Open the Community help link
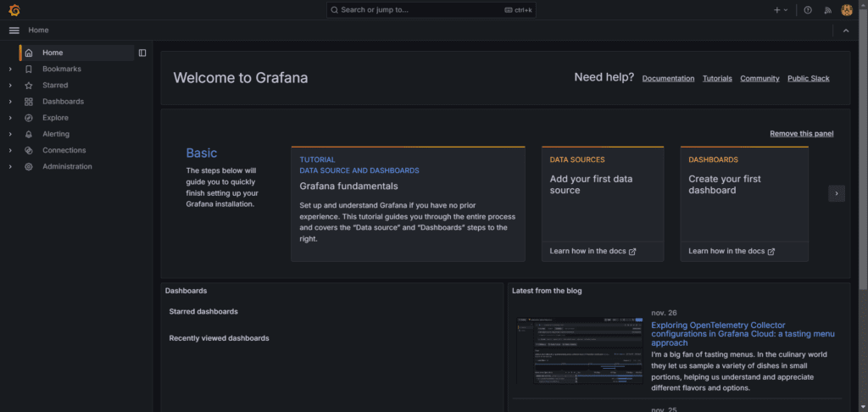Screen dimensions: 868x412 [x=759, y=79]
